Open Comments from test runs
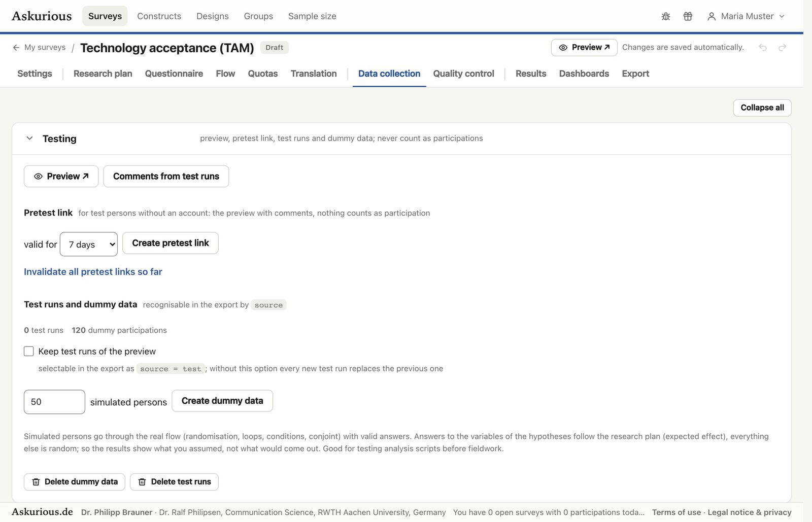This screenshot has height=522, width=812. coord(166,176)
